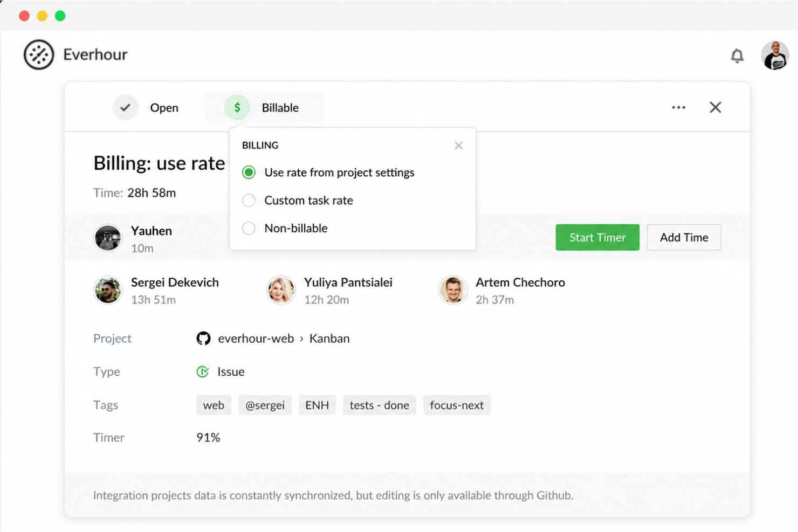798x532 pixels.
Task: Click the Billable label text
Action: [x=280, y=108]
